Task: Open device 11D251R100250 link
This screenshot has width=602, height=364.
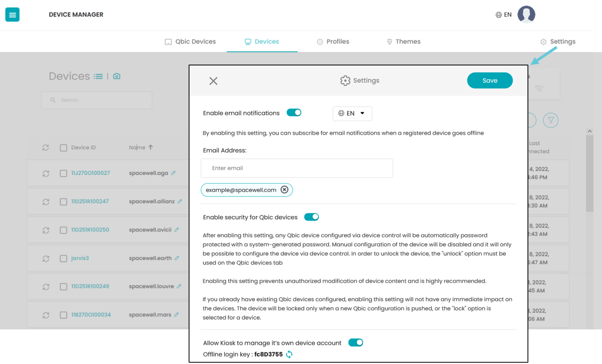Action: point(90,229)
